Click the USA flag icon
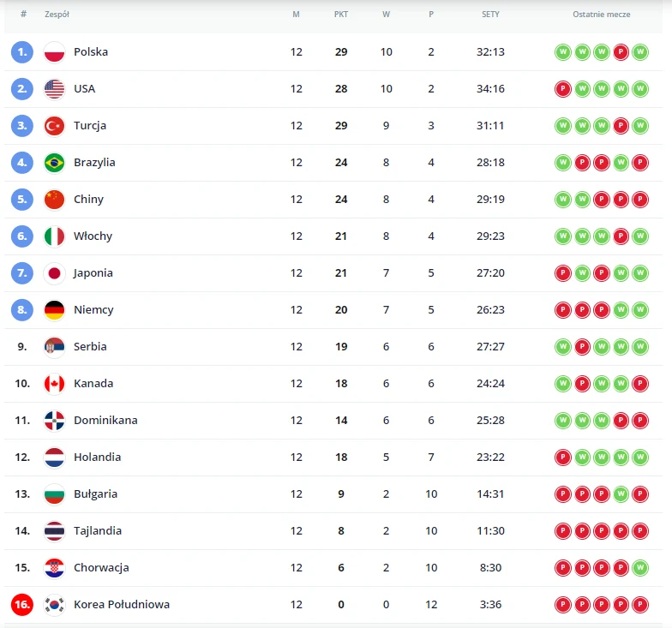The height and width of the screenshot is (628, 672). 54,89
